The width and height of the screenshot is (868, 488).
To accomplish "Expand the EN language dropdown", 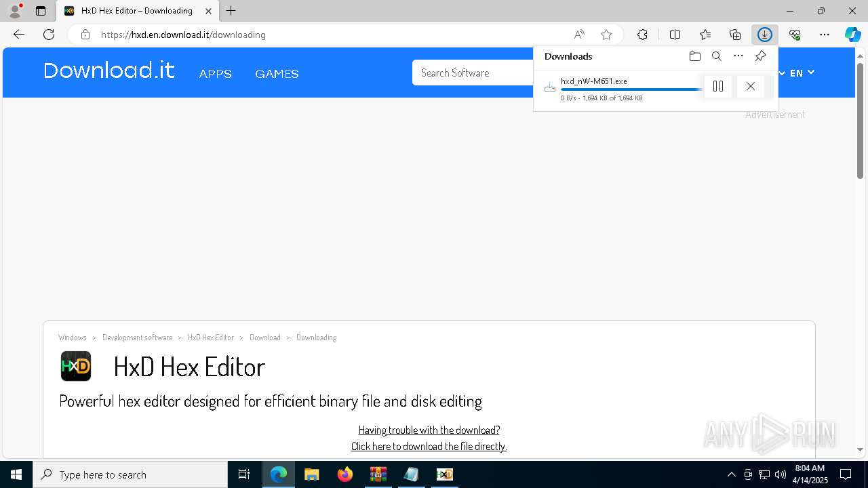I will (802, 73).
